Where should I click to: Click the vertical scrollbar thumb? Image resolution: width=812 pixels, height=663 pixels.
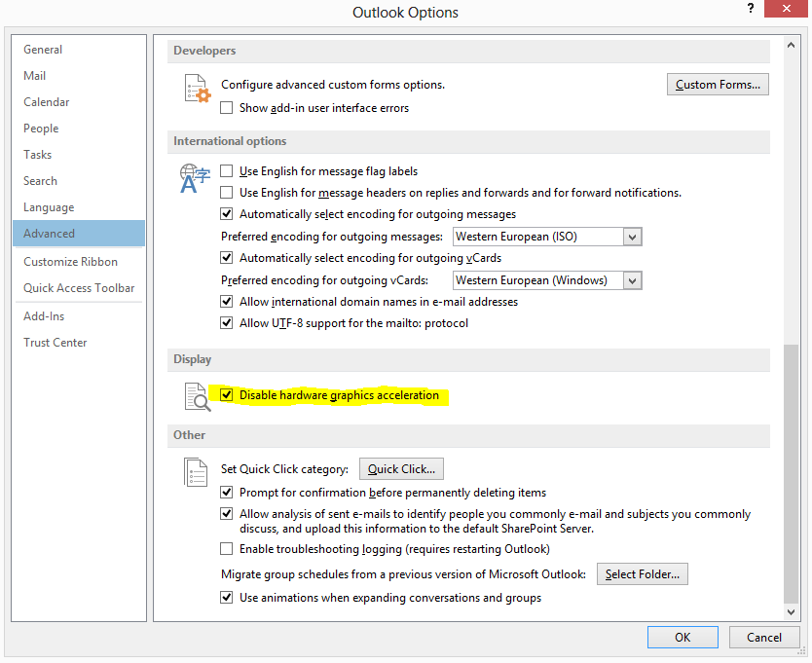(x=791, y=474)
